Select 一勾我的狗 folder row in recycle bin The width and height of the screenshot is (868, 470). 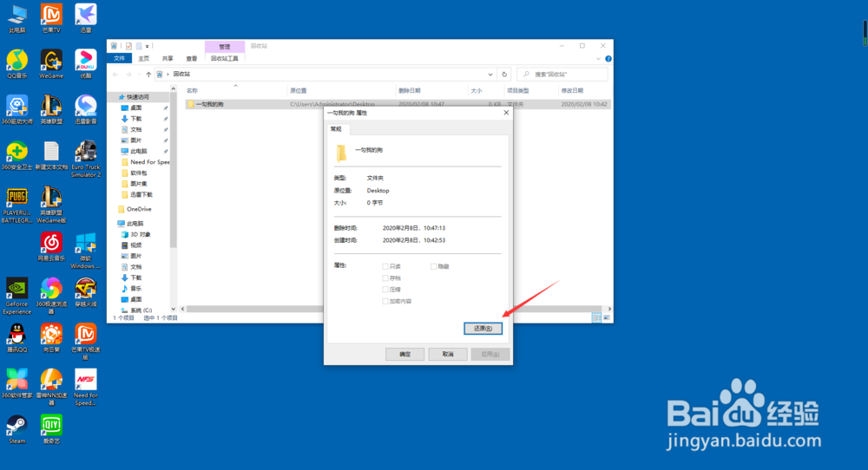click(398, 104)
